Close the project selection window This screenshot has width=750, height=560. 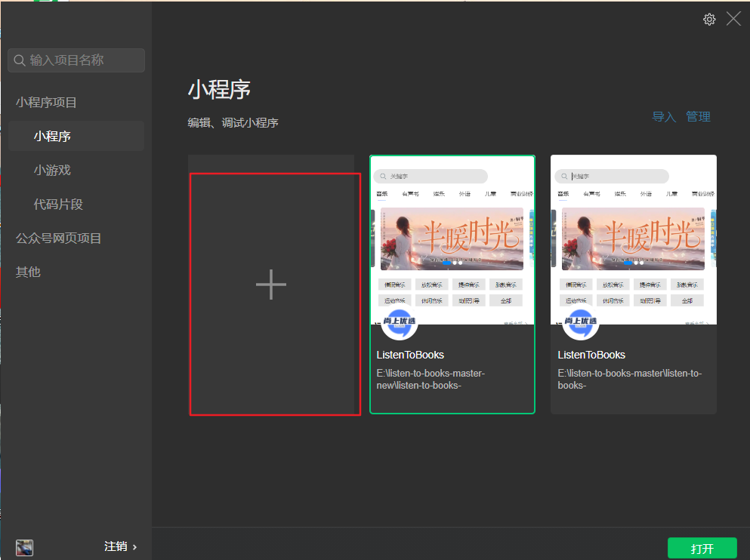[733, 19]
